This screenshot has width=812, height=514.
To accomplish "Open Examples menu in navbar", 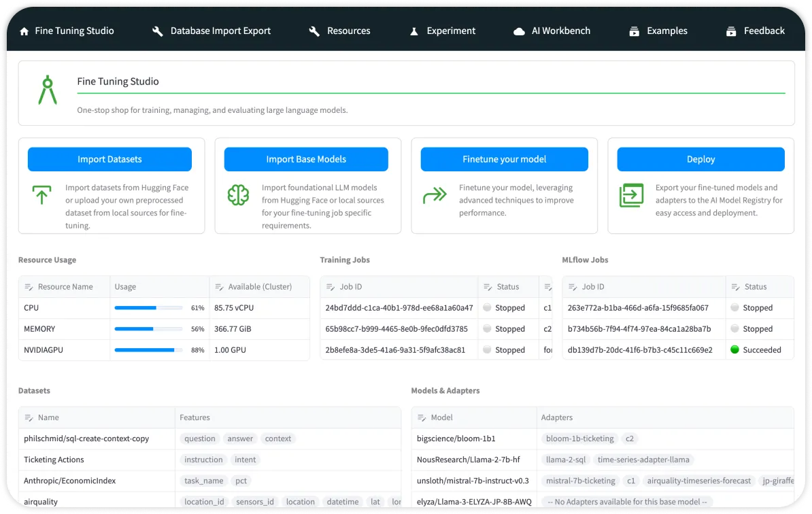I will (658, 31).
